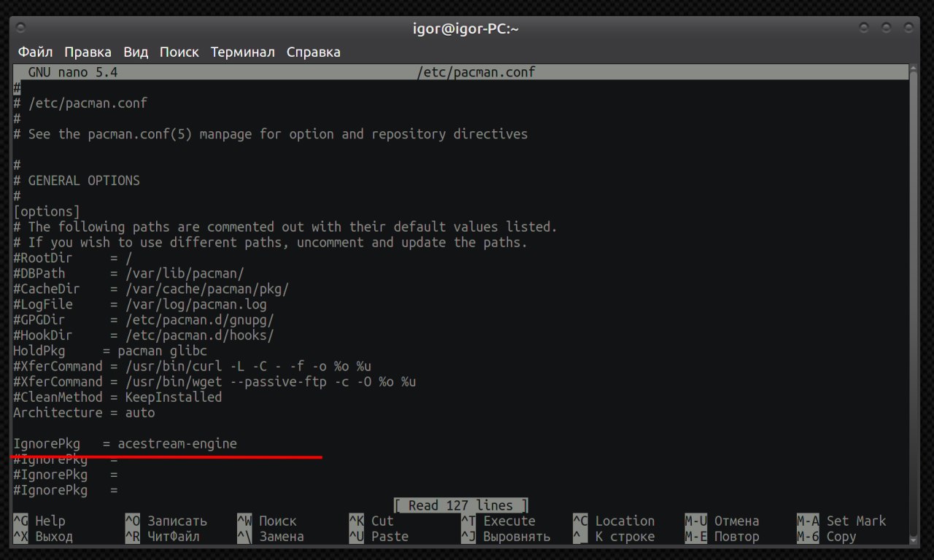Minimize the igor@igor-PC terminal window
The image size is (934, 560).
tap(865, 28)
